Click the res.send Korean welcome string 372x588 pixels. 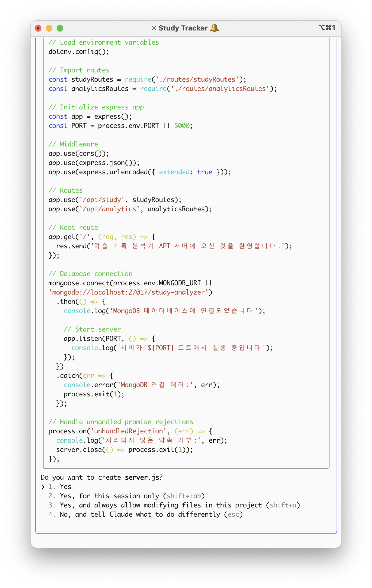pos(188,246)
